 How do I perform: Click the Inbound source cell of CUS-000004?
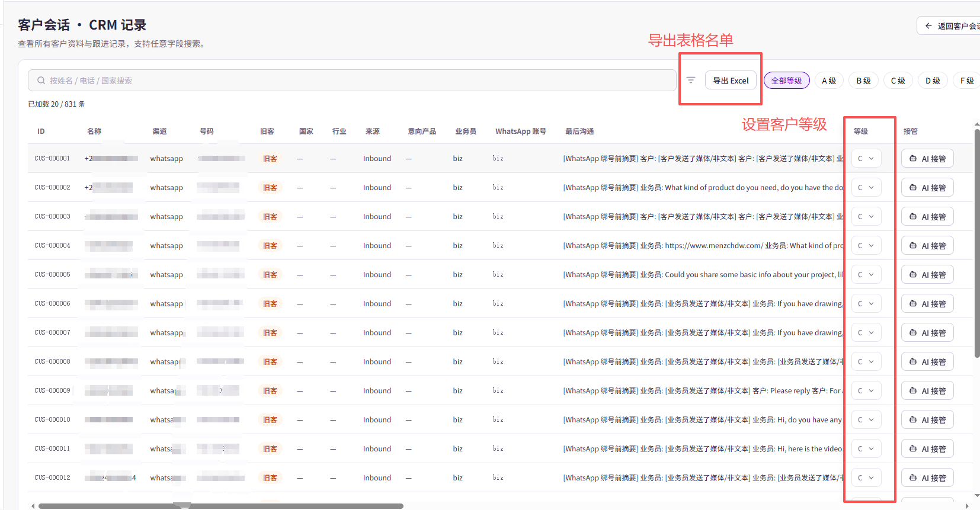tap(377, 246)
